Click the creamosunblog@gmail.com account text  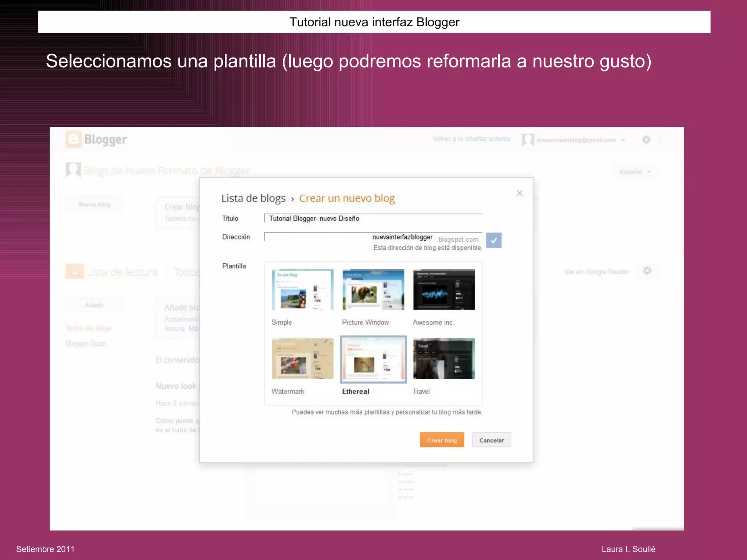pyautogui.click(x=576, y=140)
